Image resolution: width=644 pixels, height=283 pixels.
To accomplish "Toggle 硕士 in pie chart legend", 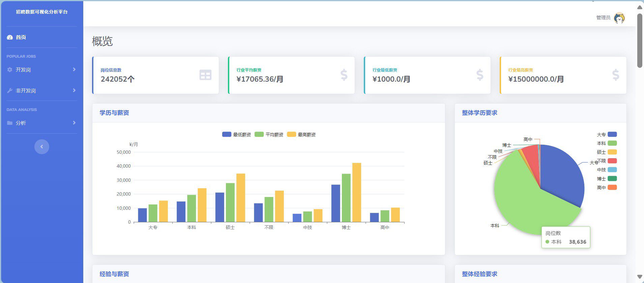I will click(607, 152).
